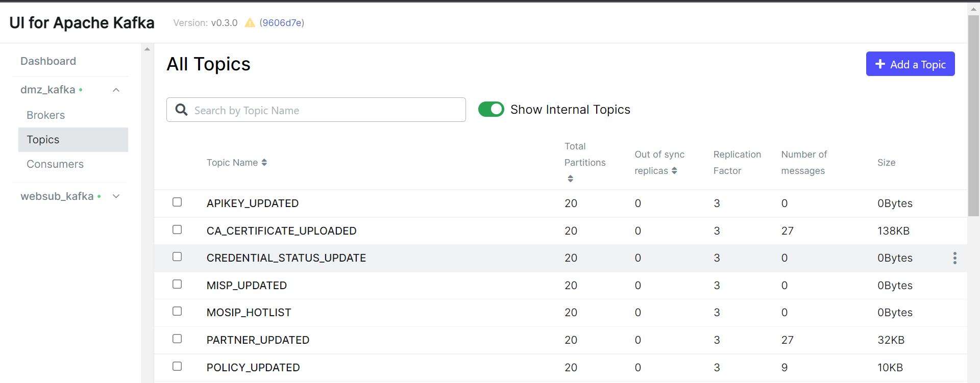The width and height of the screenshot is (980, 383).
Task: Open Brokers under dmz_kafka
Action: [x=45, y=115]
